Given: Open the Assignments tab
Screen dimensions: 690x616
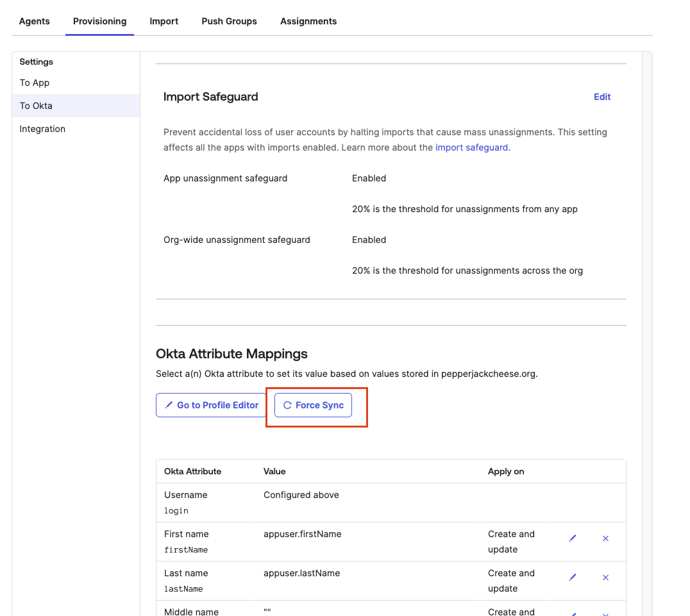Looking at the screenshot, I should pyautogui.click(x=308, y=21).
